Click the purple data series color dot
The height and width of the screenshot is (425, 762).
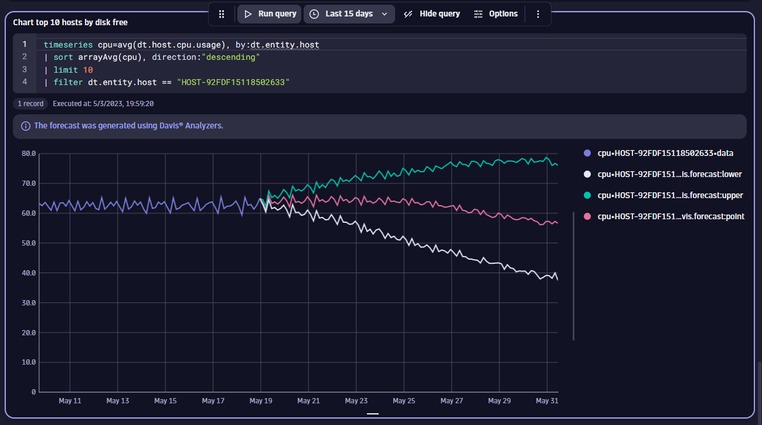[x=587, y=152]
